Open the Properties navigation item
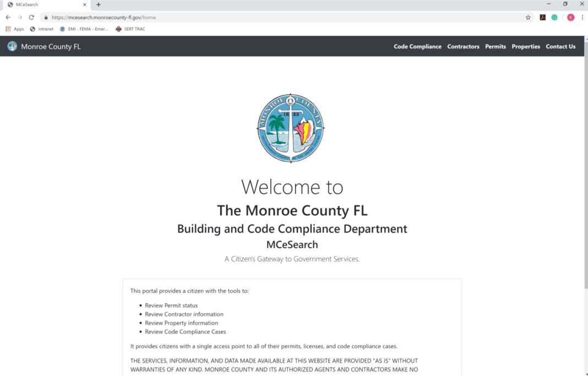Viewport: 588px width, 376px height. tap(526, 46)
